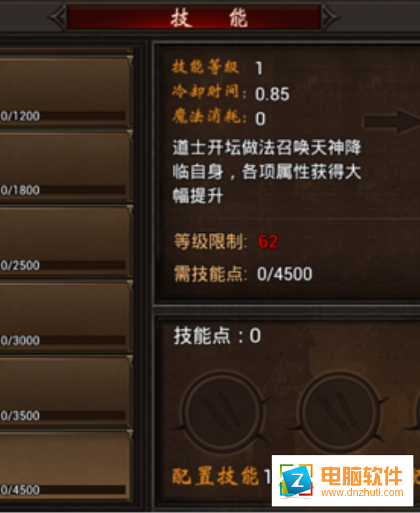Image resolution: width=420 pixels, height=513 pixels.
Task: Select skill row showing 0/4500
Action: [x=66, y=465]
